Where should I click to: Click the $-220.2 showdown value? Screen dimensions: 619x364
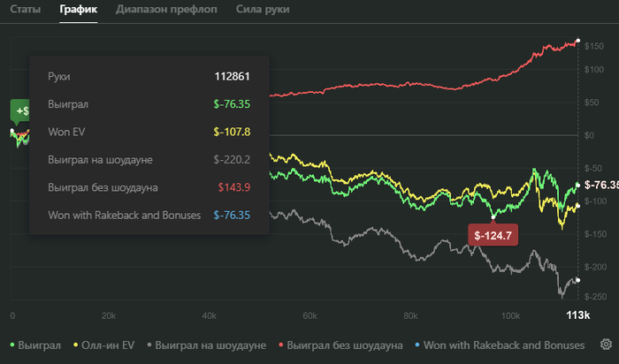point(232,160)
